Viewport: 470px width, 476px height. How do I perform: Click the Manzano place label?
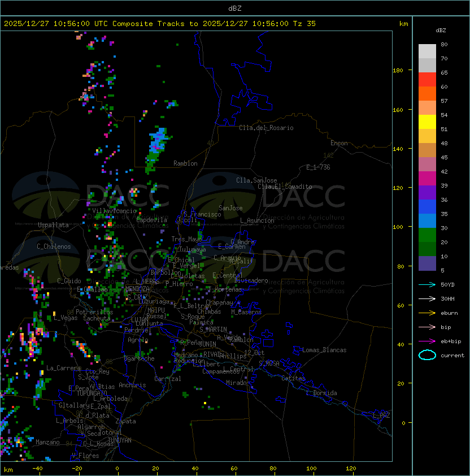click(x=47, y=442)
